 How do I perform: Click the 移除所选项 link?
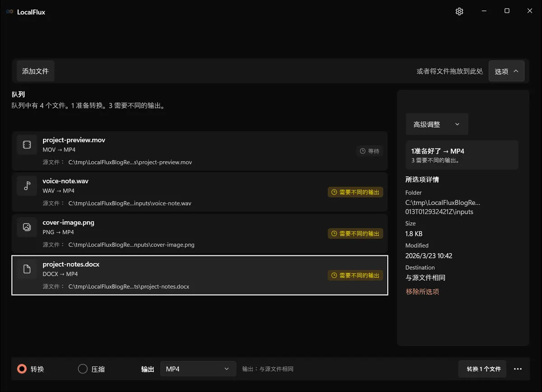tap(422, 292)
